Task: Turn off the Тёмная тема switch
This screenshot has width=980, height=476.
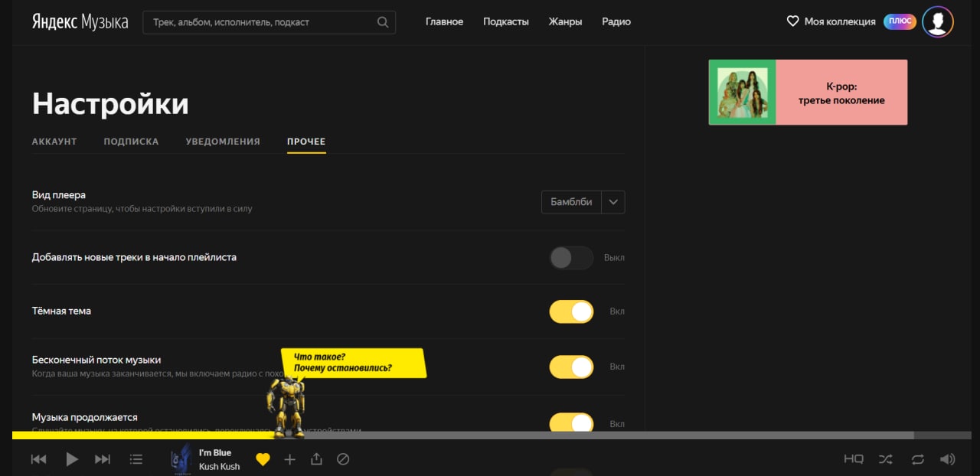Action: pos(571,311)
